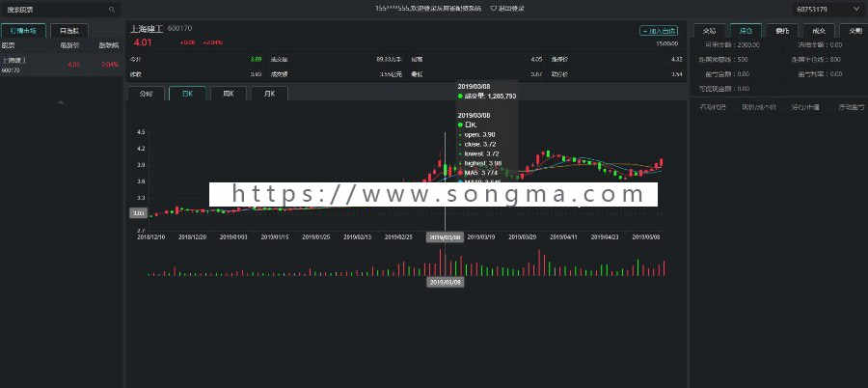Open the 60753179 account dropdown
868x388 pixels.
tap(827, 10)
